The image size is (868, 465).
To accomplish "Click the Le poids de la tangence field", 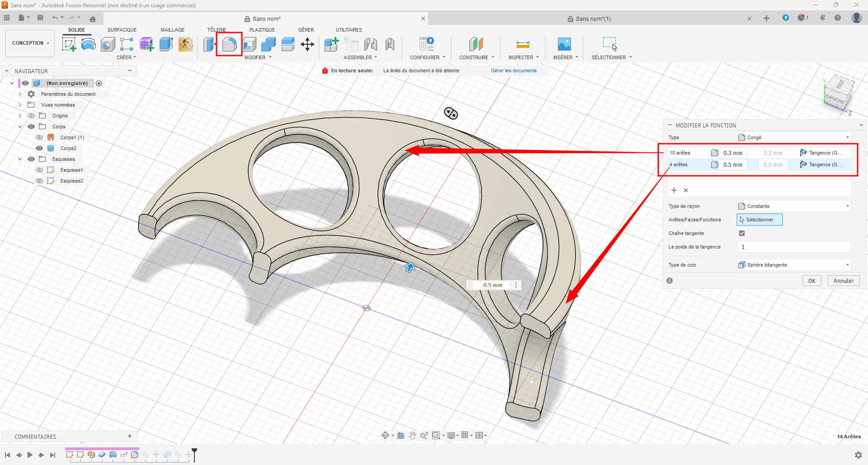I will pyautogui.click(x=794, y=247).
